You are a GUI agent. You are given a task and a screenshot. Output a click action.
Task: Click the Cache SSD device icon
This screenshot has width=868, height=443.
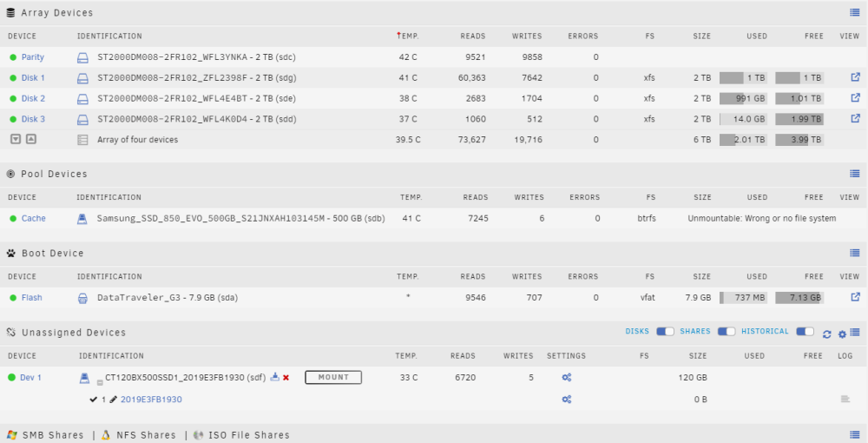point(82,219)
